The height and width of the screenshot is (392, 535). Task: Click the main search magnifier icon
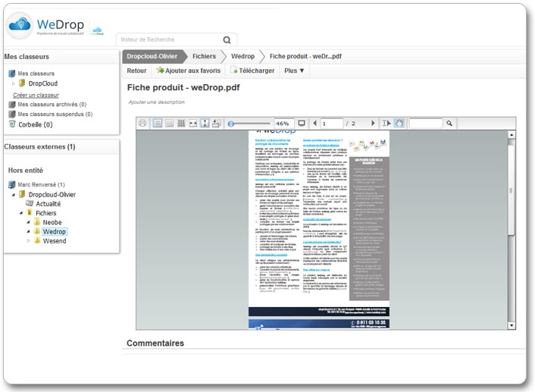(x=227, y=40)
